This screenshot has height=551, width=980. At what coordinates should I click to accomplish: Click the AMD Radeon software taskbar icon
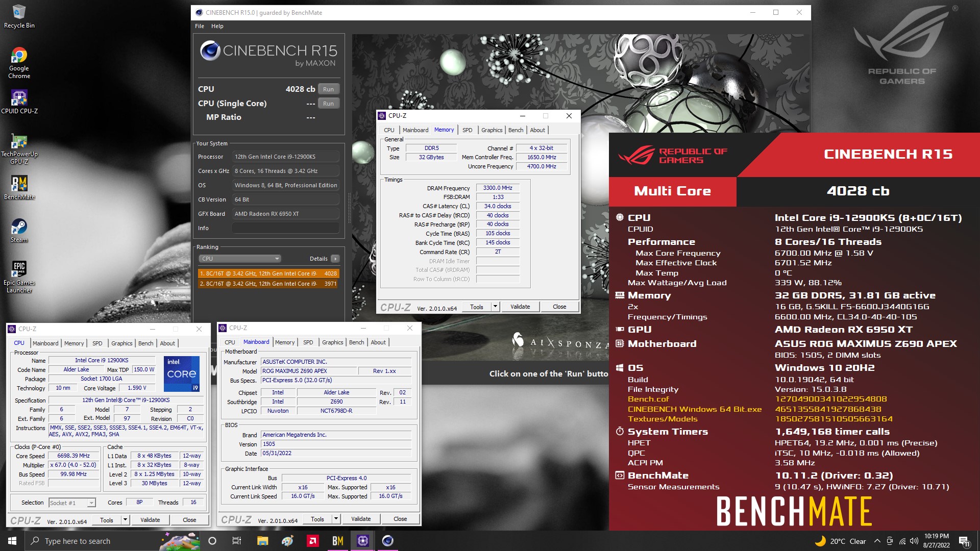312,541
